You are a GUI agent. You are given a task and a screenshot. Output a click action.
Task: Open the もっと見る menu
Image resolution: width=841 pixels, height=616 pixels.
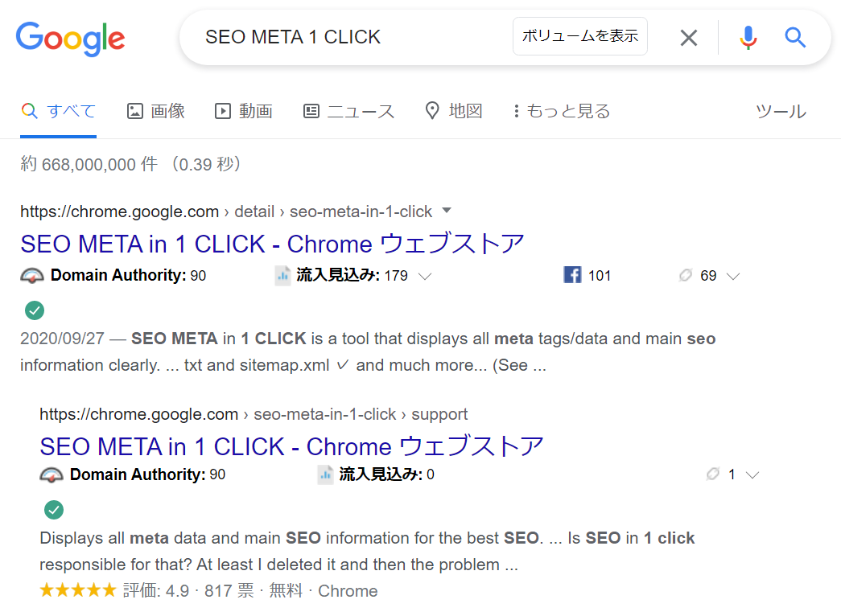coord(562,111)
